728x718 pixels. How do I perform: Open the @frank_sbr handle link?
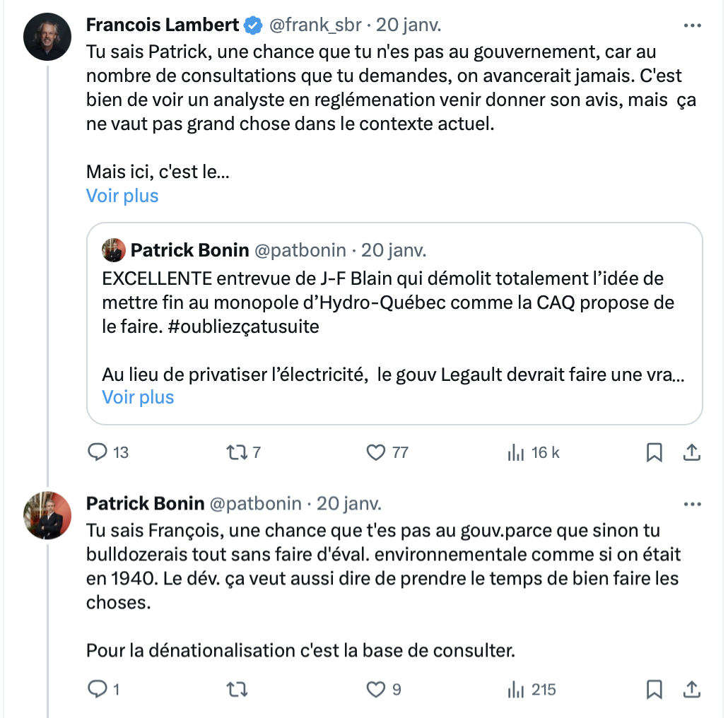[x=315, y=25]
